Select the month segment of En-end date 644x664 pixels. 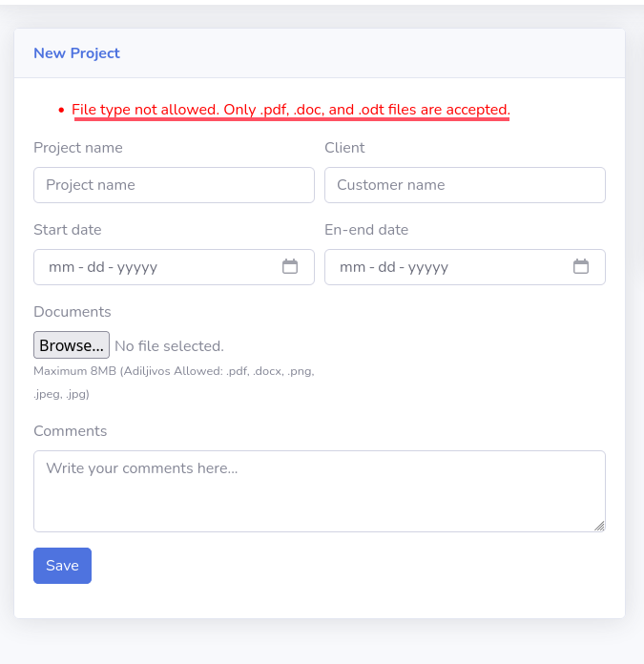(x=352, y=267)
